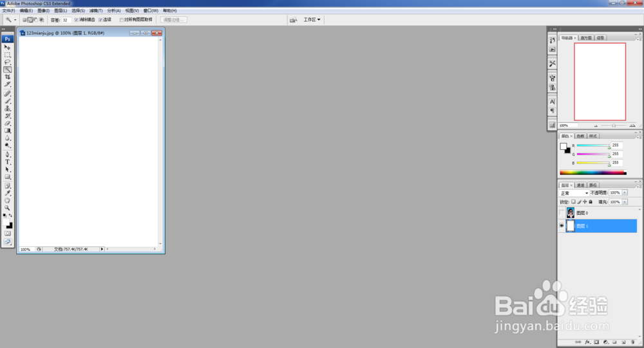Select the Gradient tool
The image size is (644, 348).
pyautogui.click(x=7, y=131)
